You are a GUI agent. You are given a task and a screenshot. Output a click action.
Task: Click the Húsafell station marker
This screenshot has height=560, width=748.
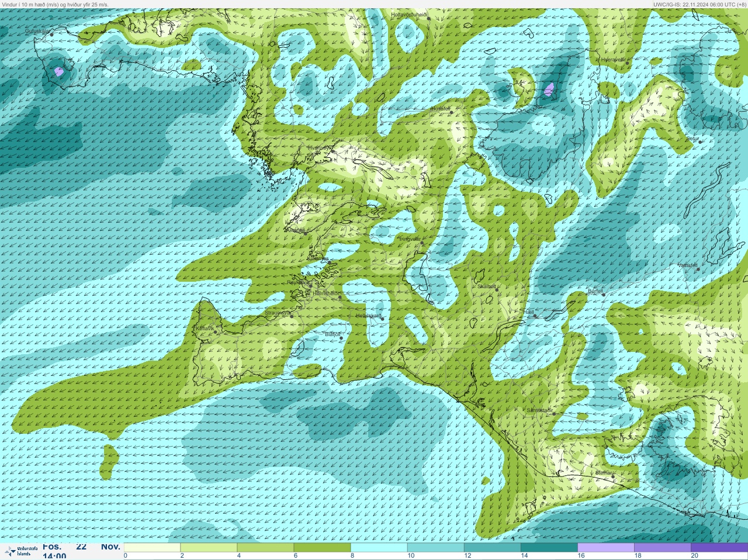click(x=451, y=112)
